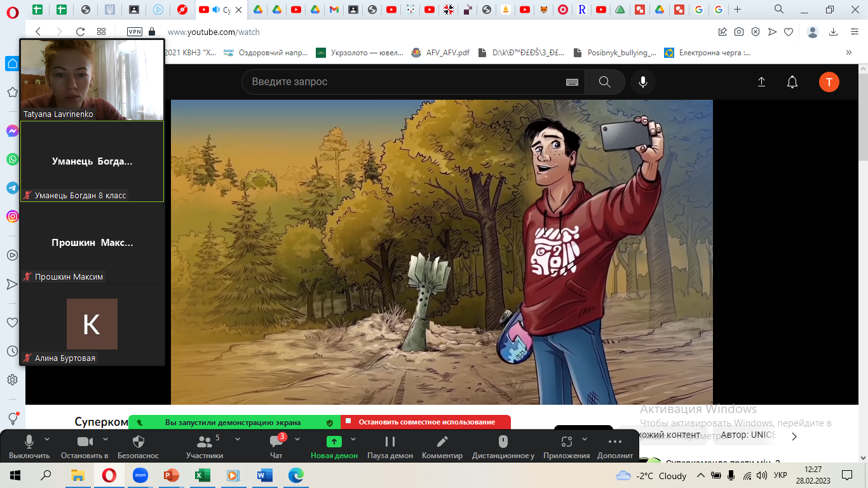Viewport: 868px width, 488px height.
Task: Open Word from Windows taskbar
Action: (264, 475)
